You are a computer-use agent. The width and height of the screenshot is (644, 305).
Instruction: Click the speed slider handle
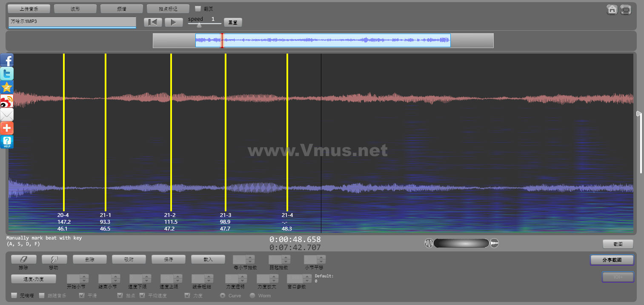click(199, 25)
